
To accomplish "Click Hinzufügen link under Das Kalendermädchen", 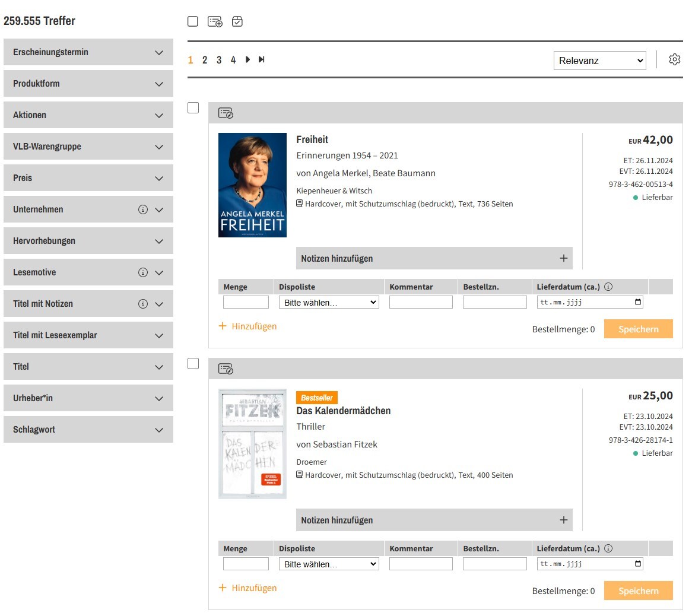I will pyautogui.click(x=247, y=588).
